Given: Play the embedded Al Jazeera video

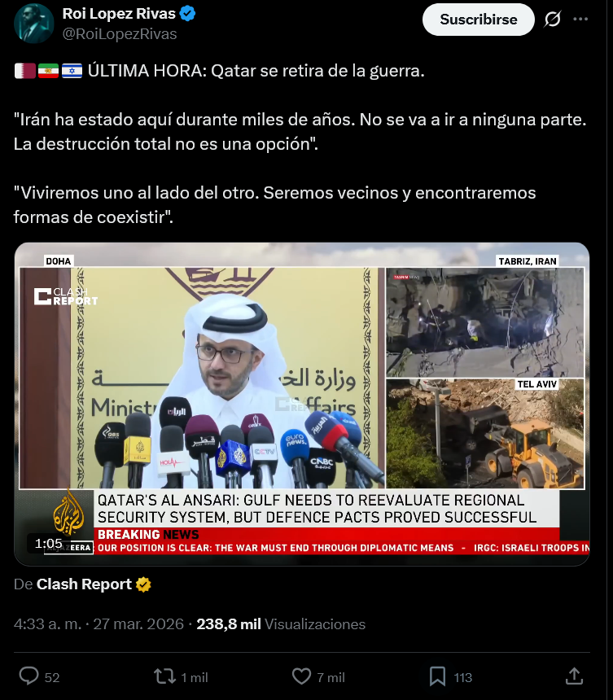Looking at the screenshot, I should (x=302, y=404).
